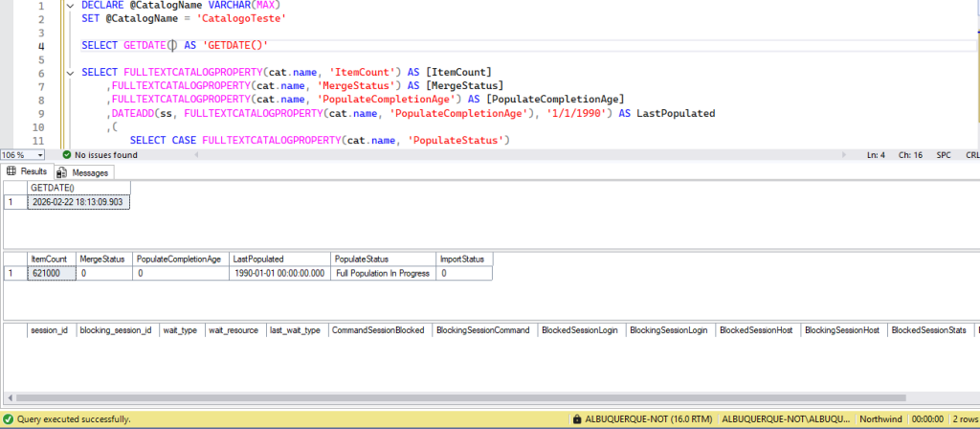Select row 1 header of ItemCount grid
The width and height of the screenshot is (980, 429).
click(13, 273)
